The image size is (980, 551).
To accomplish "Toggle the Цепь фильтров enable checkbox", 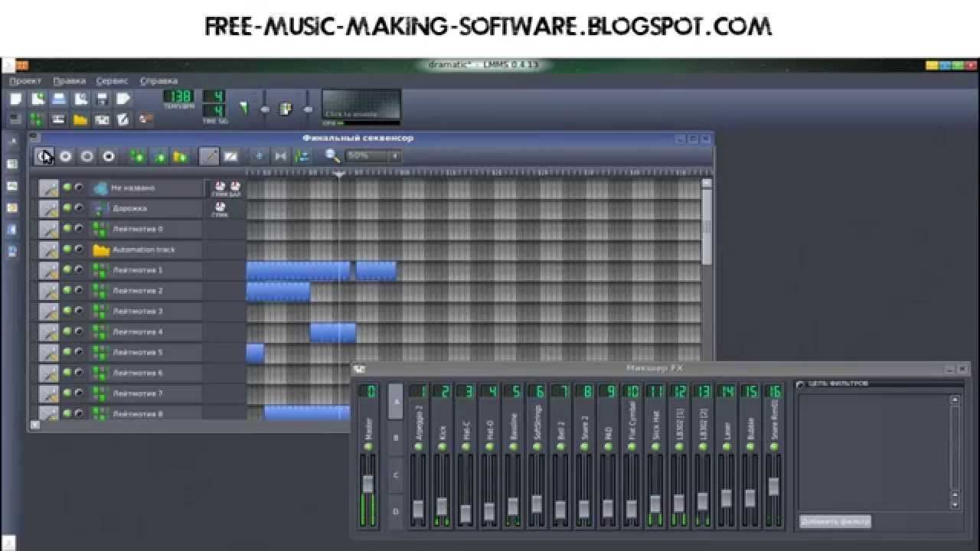I will coord(801,384).
